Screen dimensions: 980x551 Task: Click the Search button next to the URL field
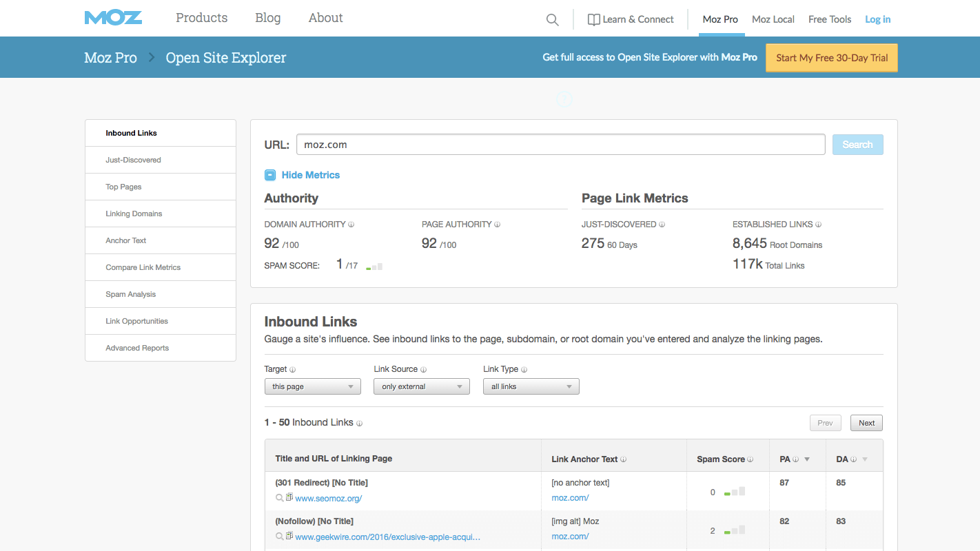click(x=858, y=145)
